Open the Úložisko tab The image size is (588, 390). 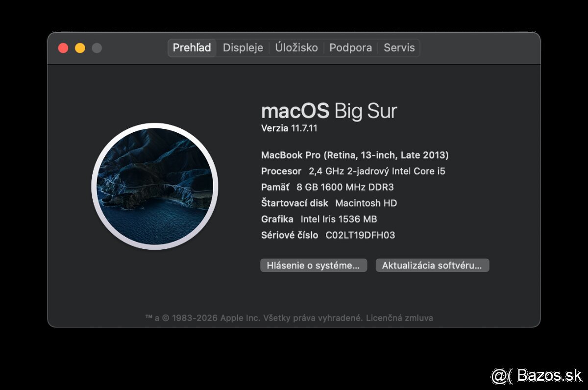click(297, 48)
